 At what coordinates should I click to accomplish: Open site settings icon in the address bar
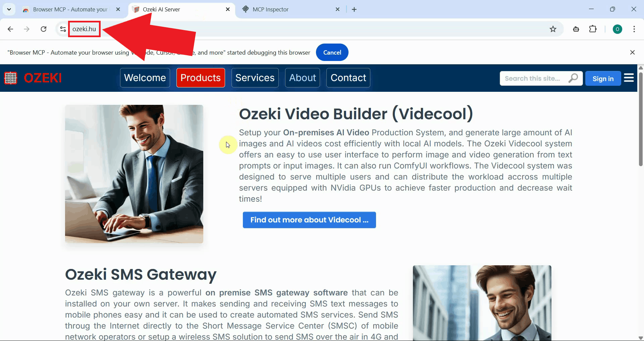click(62, 29)
